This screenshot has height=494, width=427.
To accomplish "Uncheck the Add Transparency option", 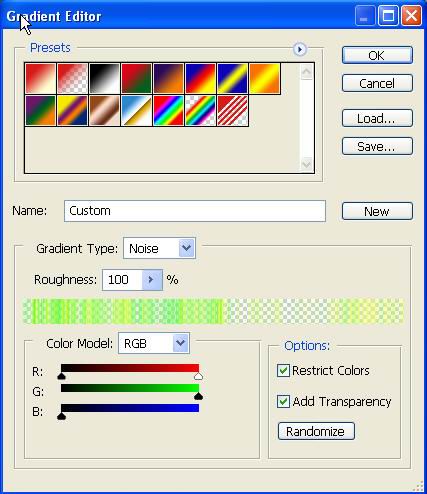I will click(283, 401).
